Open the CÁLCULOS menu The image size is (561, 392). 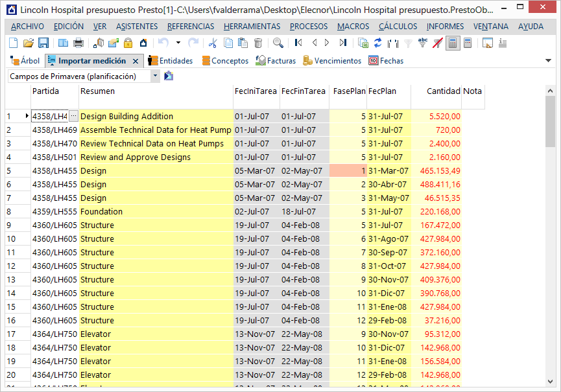398,27
